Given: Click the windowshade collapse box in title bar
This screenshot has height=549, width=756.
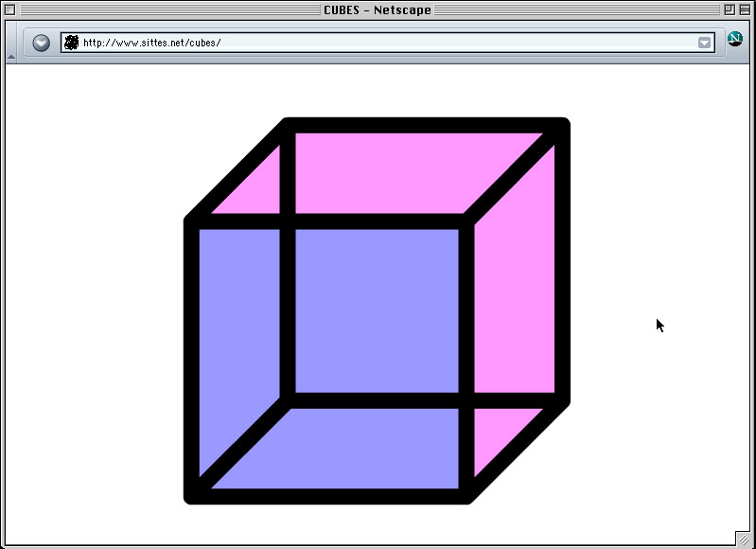Looking at the screenshot, I should pyautogui.click(x=745, y=9).
